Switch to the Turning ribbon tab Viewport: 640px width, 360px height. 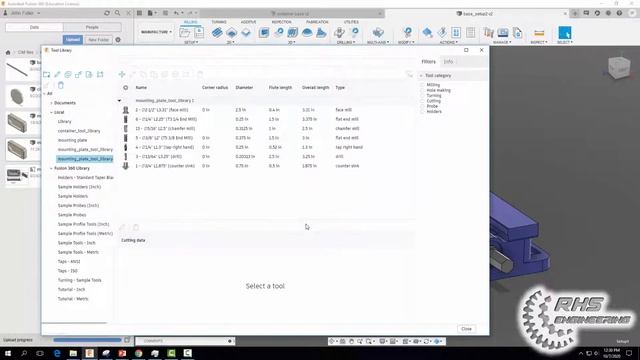tap(219, 22)
